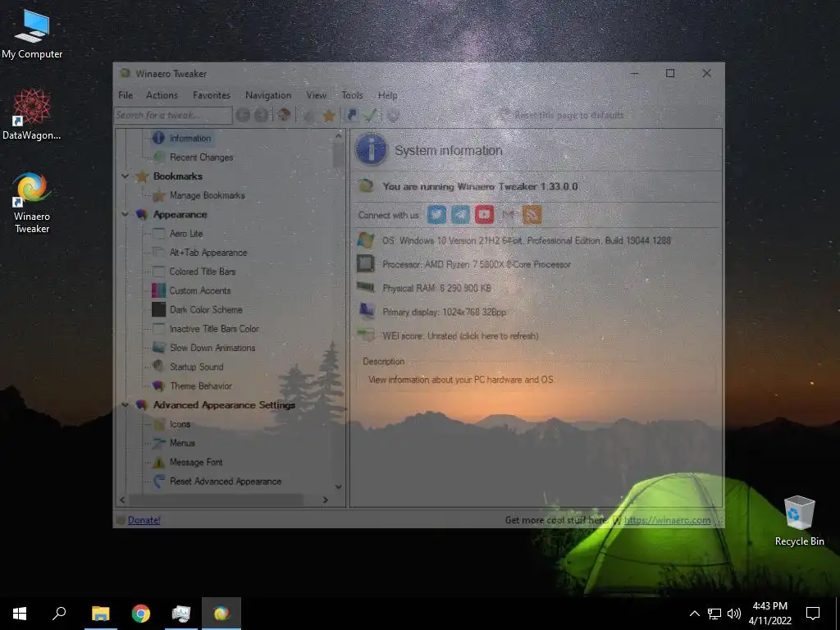Click the home page icon in toolbar
Viewport: 840px width, 630px height.
[x=285, y=115]
